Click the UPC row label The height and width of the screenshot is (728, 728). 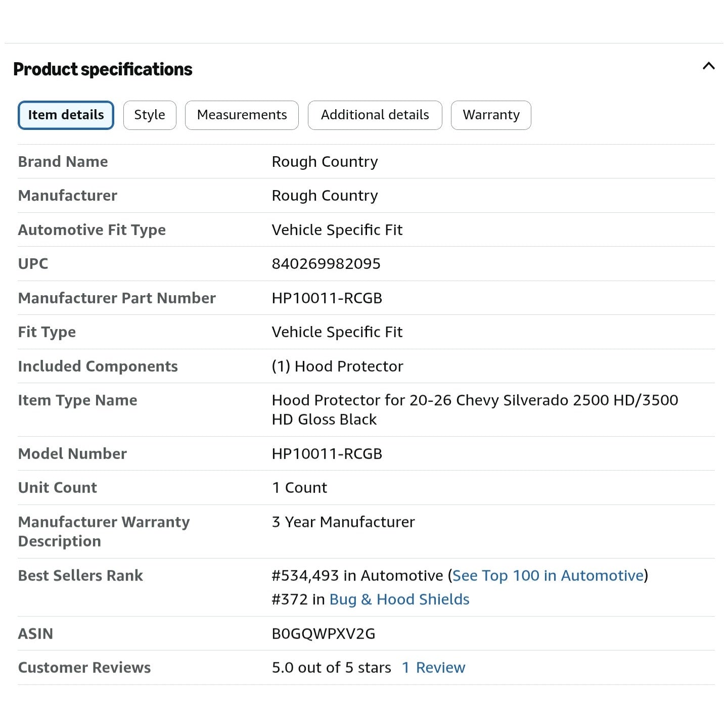[33, 264]
